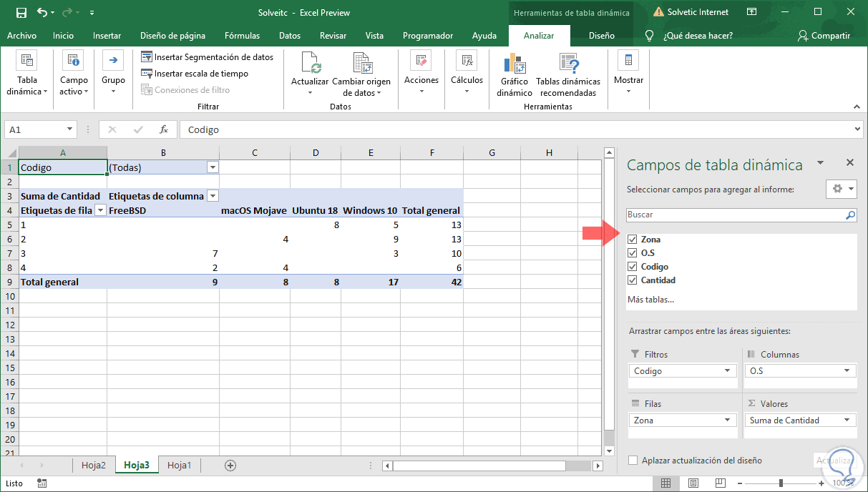
Task: Enable Aplazar actualización del diseño
Action: coord(633,461)
